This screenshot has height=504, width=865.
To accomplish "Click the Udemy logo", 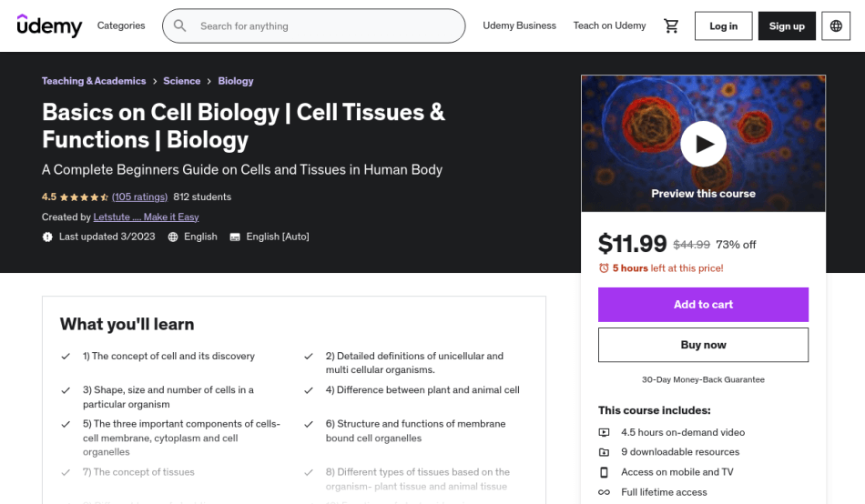I will click(50, 25).
